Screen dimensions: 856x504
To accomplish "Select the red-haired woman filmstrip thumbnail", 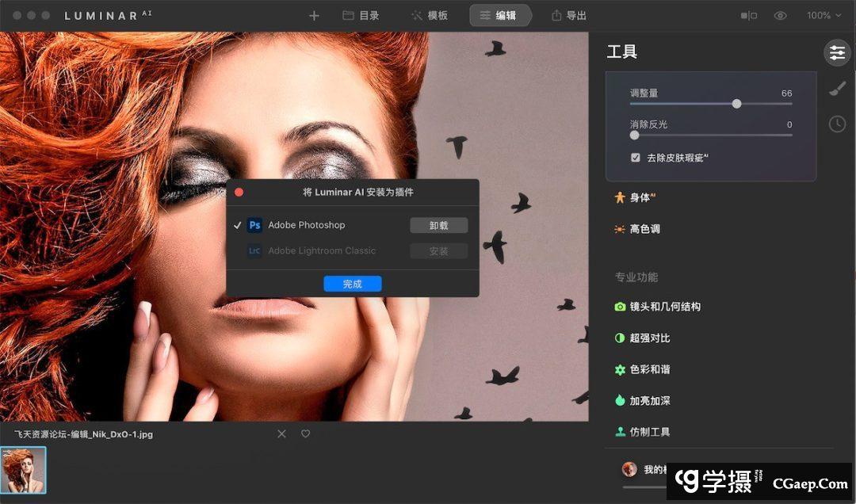I will tap(24, 470).
